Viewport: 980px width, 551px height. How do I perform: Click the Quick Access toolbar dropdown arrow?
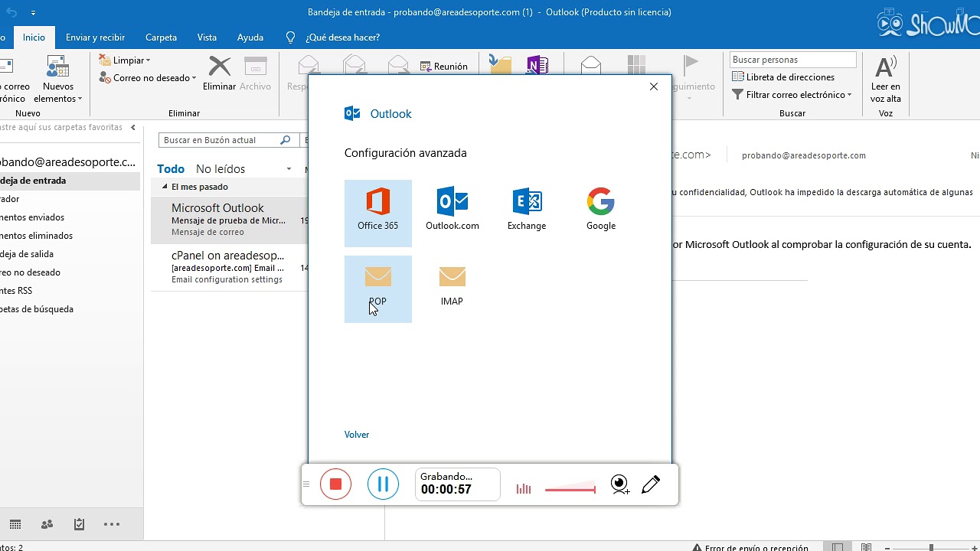[x=33, y=13]
